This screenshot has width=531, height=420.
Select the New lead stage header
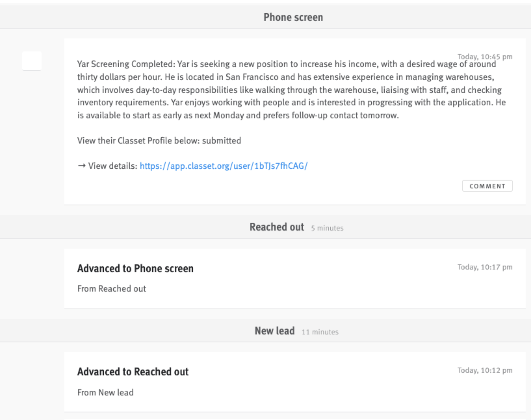tap(274, 331)
